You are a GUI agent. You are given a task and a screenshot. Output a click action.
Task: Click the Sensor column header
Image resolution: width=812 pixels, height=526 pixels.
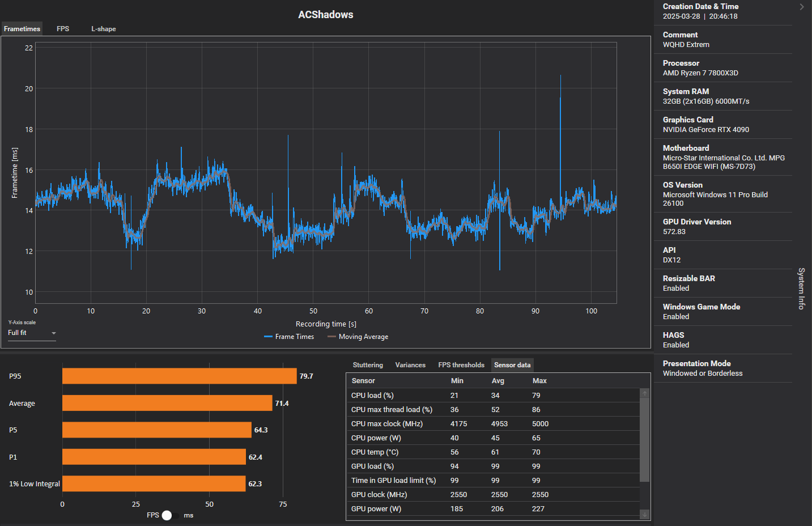[363, 381]
